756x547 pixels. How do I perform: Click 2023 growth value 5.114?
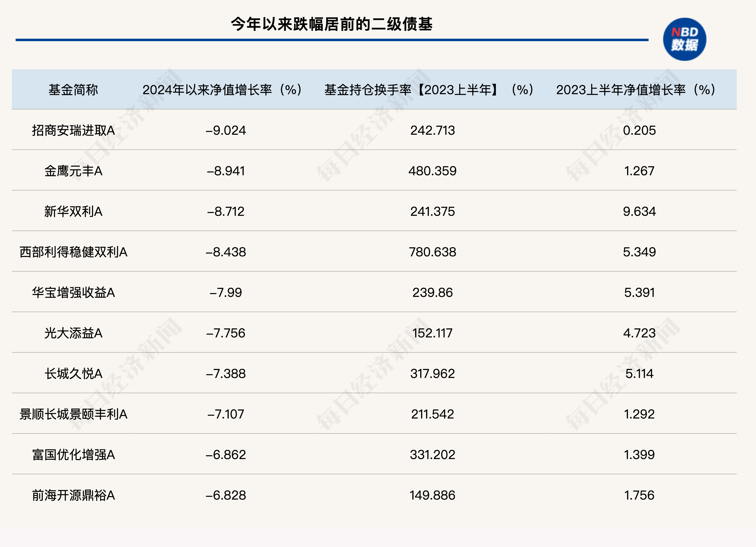pos(639,373)
